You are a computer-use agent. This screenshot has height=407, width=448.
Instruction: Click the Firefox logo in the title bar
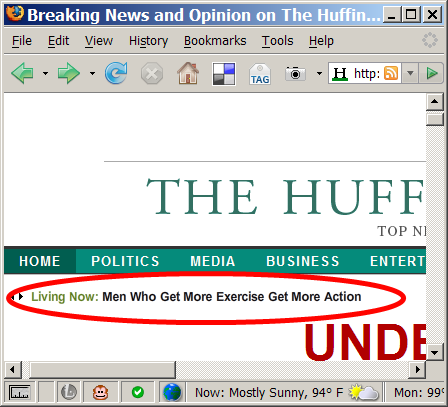[x=15, y=14]
